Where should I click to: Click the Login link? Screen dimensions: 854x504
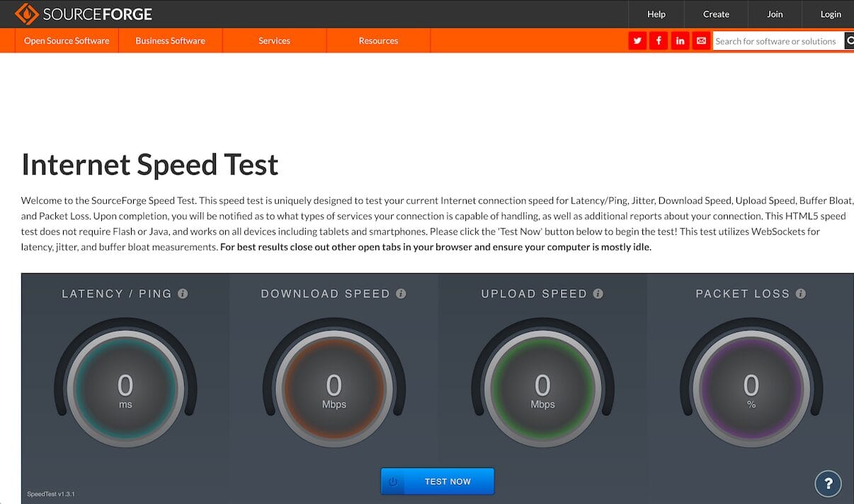coord(831,14)
